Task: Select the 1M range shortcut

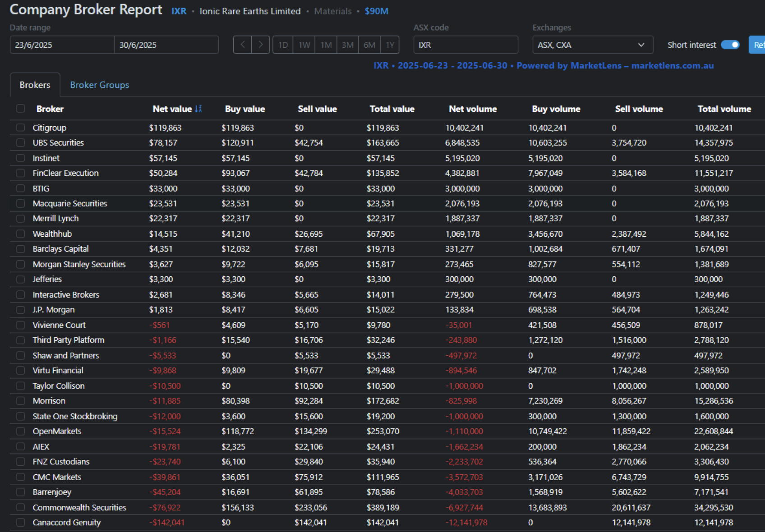Action: pyautogui.click(x=326, y=45)
